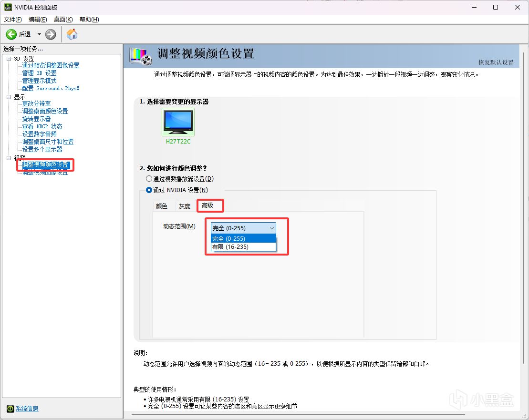
Task: Open 调整桌面颜色设置
Action: coord(45,111)
